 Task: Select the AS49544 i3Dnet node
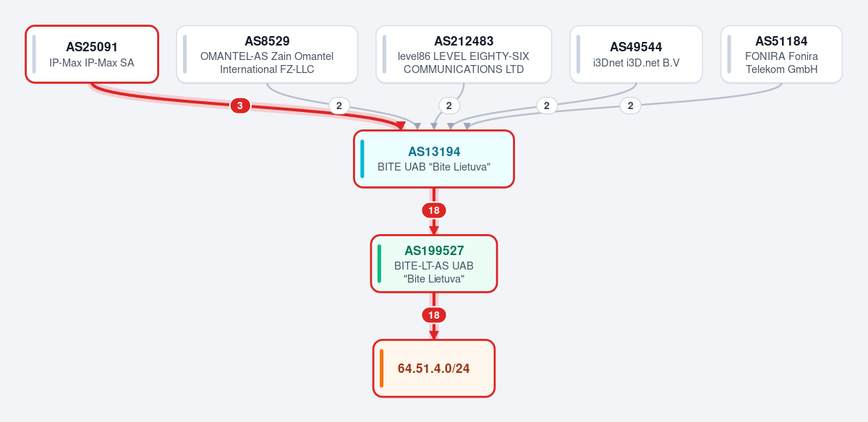tap(636, 54)
